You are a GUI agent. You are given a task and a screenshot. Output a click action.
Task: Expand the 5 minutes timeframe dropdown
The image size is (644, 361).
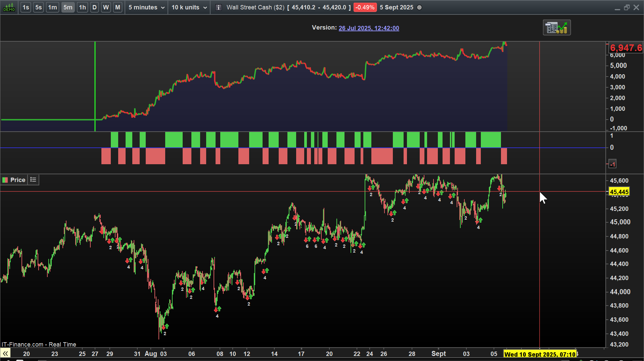pos(146,7)
